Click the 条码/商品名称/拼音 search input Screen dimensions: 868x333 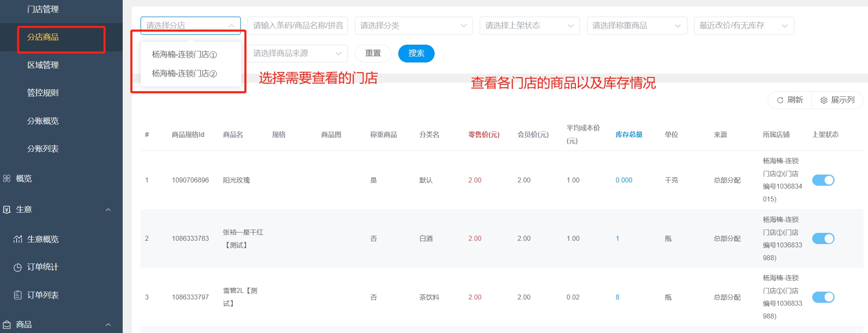coord(297,26)
